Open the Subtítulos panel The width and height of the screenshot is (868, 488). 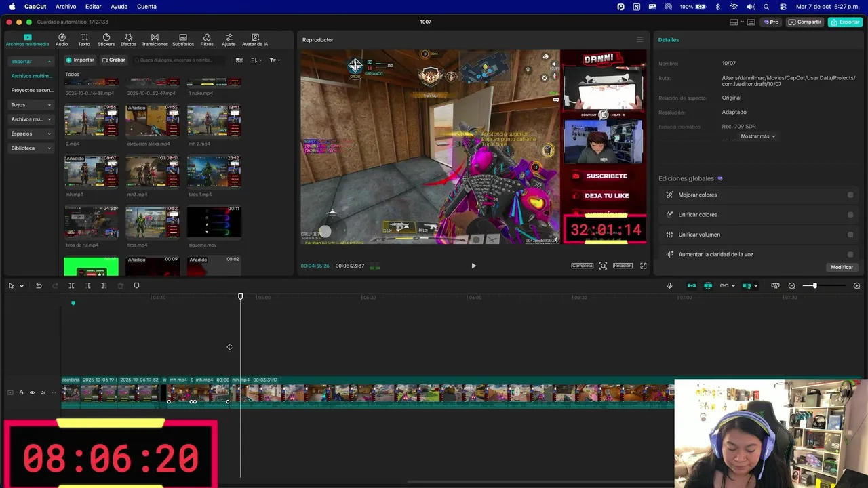tap(183, 40)
